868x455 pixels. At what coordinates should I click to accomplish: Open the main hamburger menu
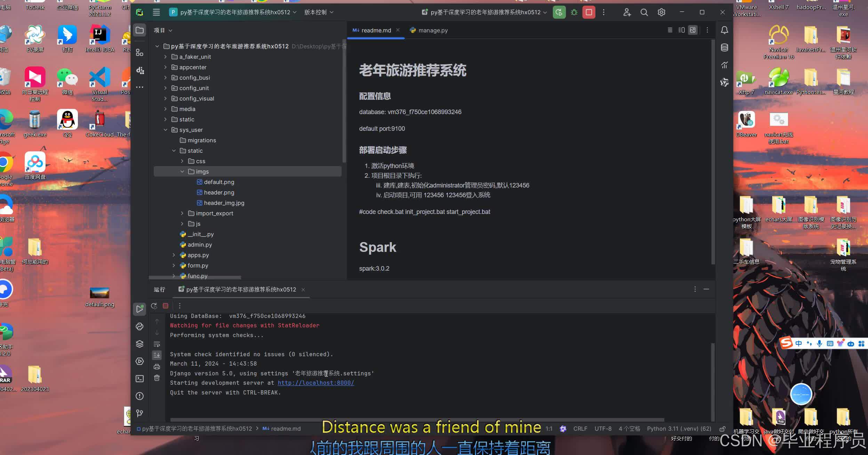(x=156, y=13)
